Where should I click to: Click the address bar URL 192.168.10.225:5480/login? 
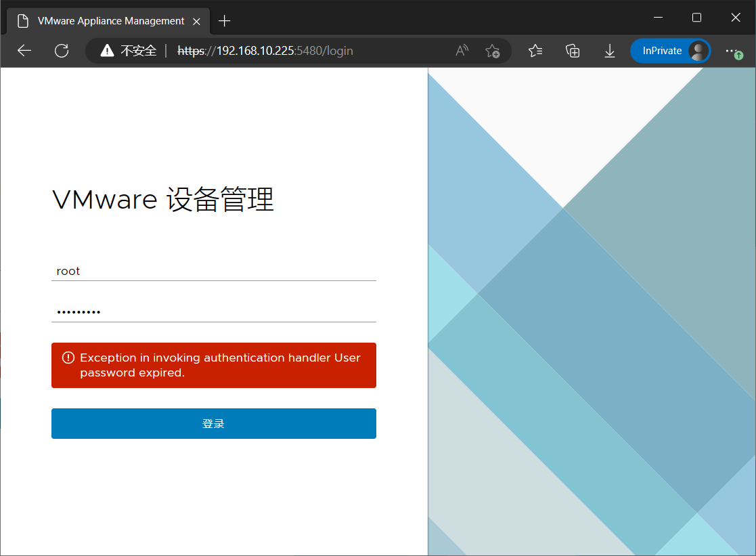[265, 51]
